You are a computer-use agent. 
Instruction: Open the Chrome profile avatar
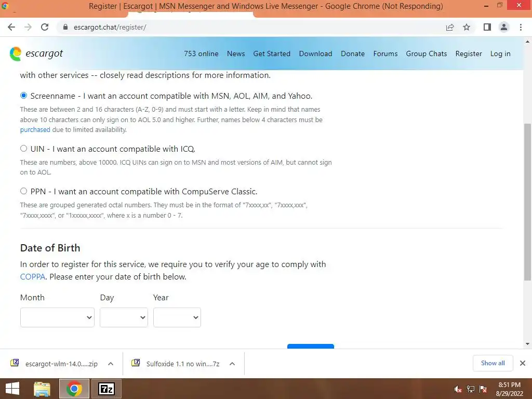click(504, 27)
